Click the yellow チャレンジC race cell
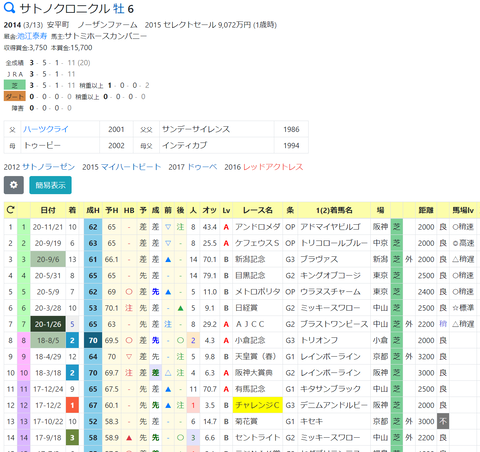480x452 pixels. [x=257, y=405]
